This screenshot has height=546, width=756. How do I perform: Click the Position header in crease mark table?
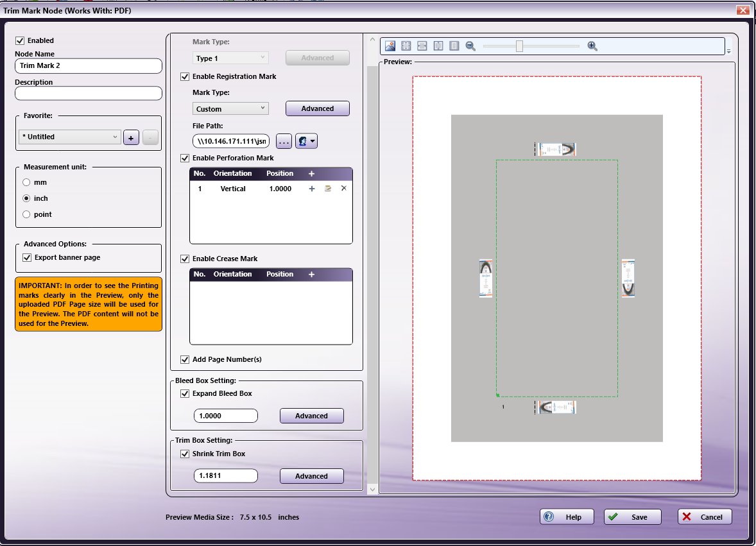point(280,274)
